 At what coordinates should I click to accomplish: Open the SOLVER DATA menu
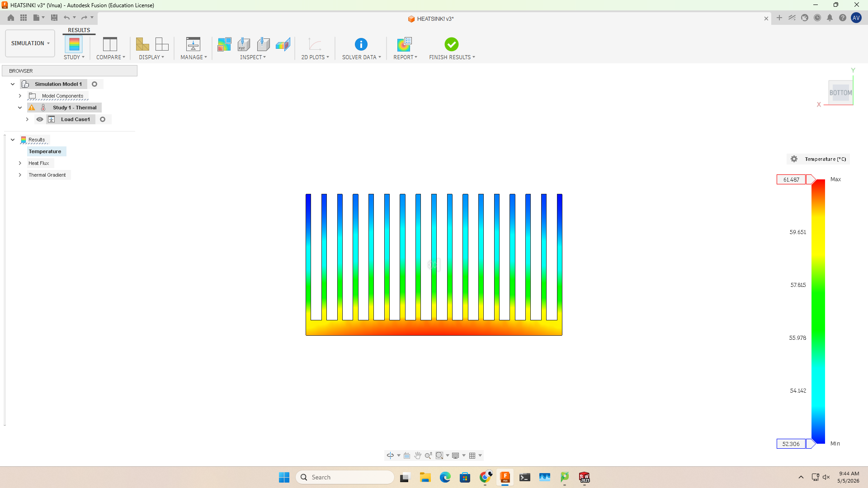362,57
